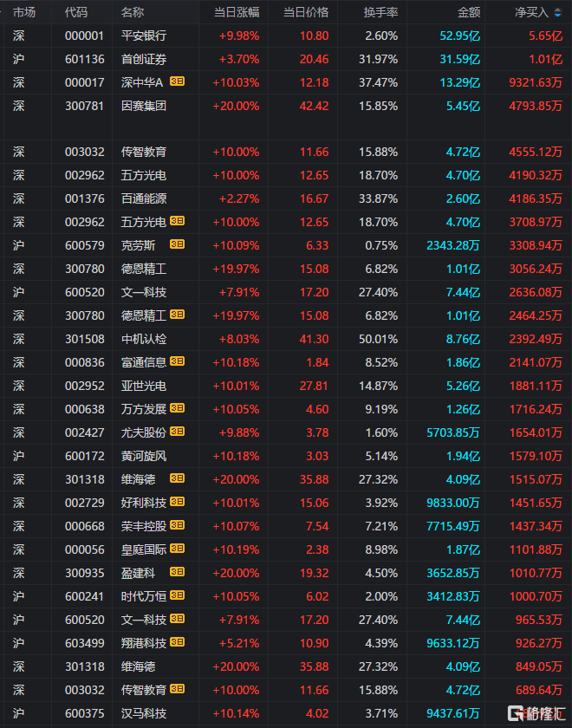572x728 pixels.
Task: Click stock code 601136
Action: pyautogui.click(x=85, y=60)
